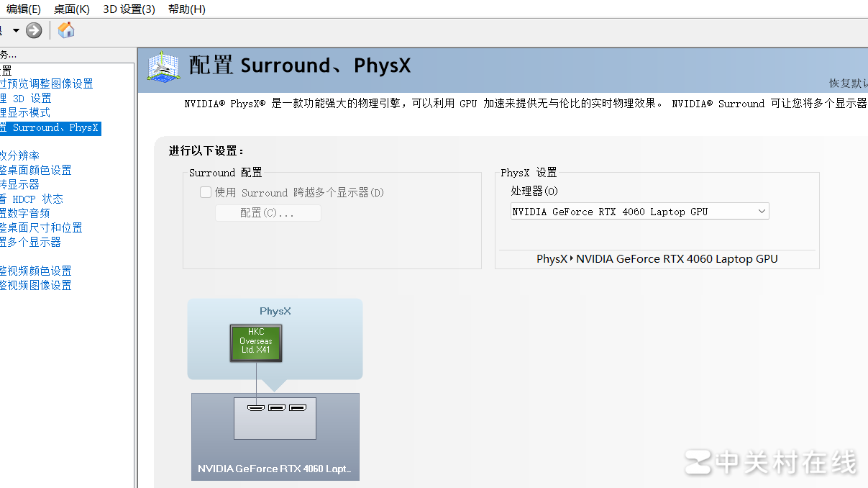
Task: Click the forward navigation arrow icon
Action: (33, 31)
